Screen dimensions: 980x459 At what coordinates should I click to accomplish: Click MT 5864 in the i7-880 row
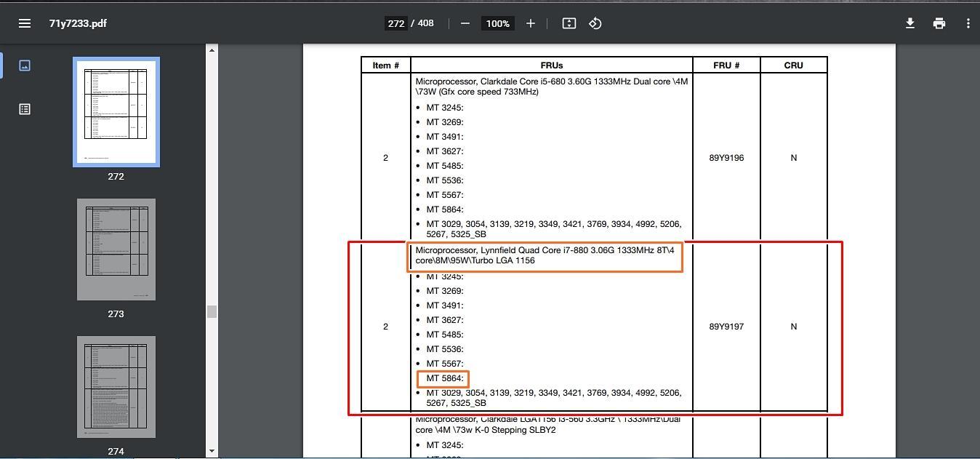point(444,378)
